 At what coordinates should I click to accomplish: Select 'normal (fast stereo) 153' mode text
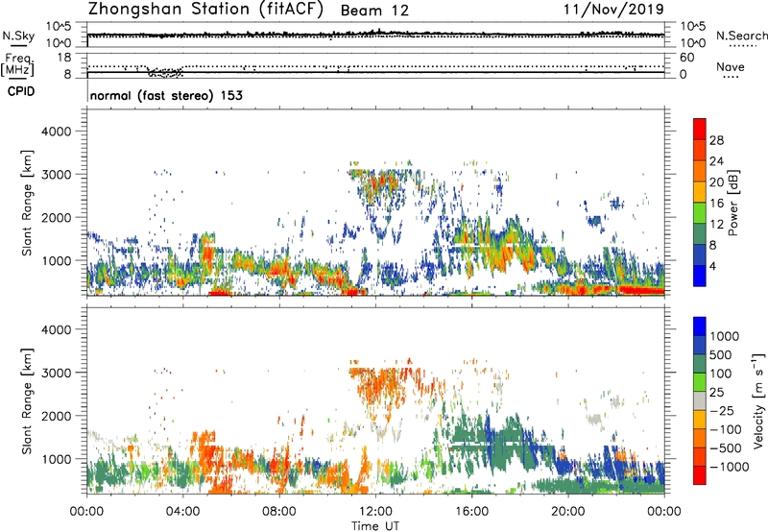pyautogui.click(x=166, y=95)
